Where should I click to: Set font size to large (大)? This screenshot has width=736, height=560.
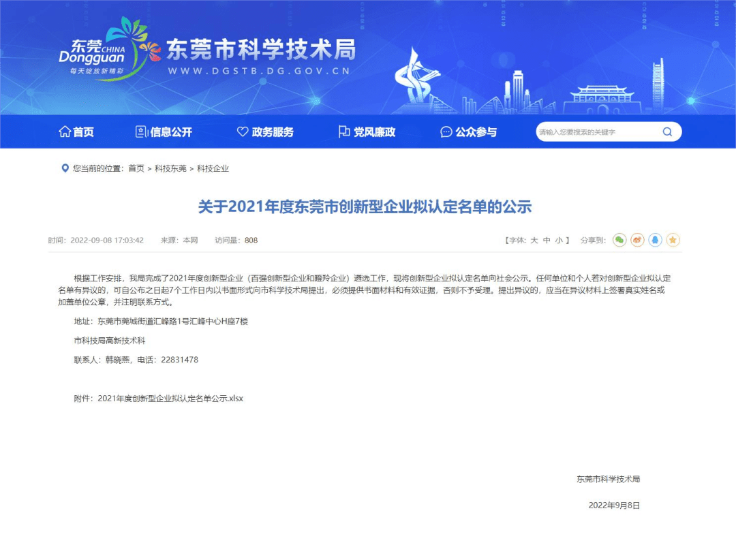[534, 240]
